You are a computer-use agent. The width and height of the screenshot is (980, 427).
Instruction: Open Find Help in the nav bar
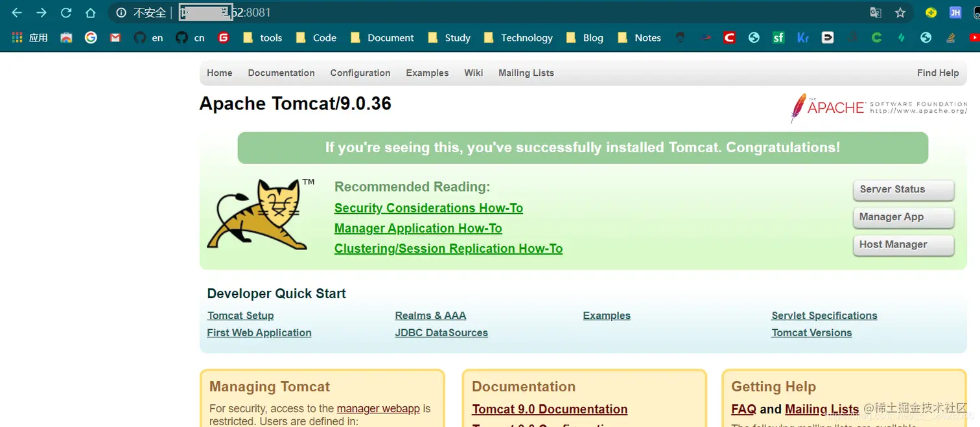[938, 73]
